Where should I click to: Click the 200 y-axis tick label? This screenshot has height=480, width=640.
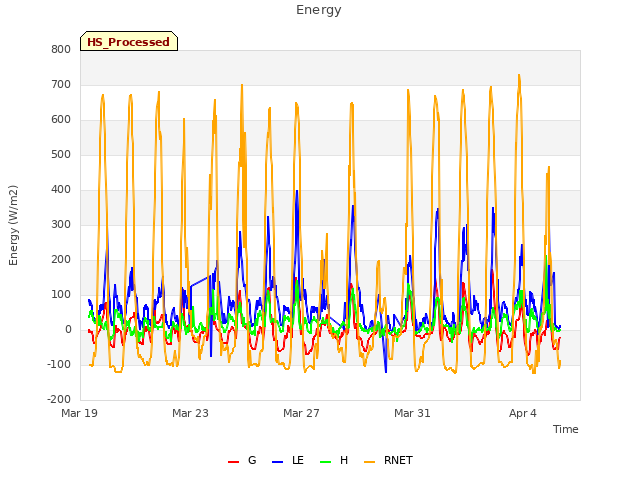61,260
